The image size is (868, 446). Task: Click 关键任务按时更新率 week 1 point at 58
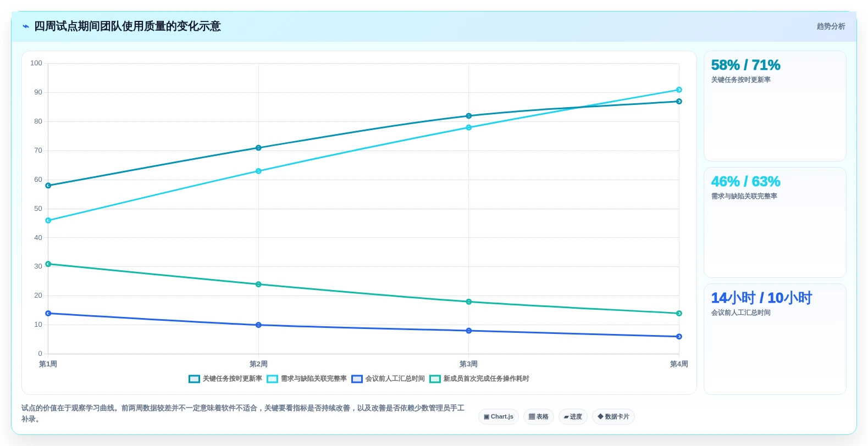pos(48,186)
